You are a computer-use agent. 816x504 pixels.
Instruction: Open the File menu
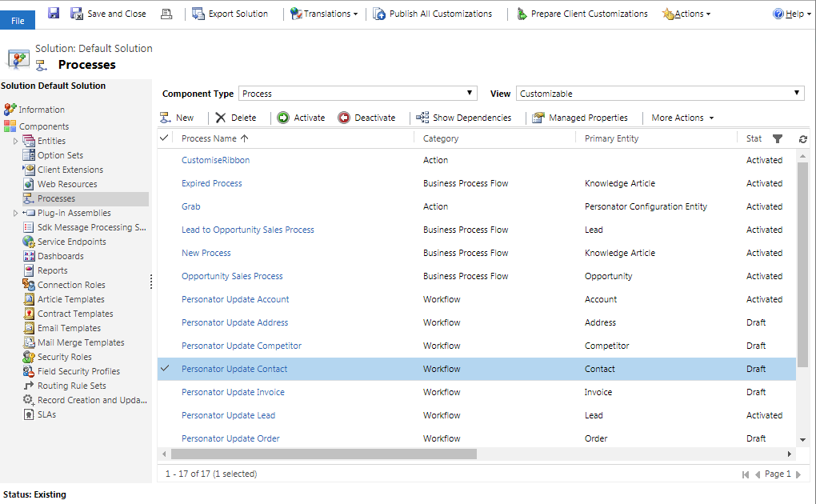pyautogui.click(x=18, y=20)
